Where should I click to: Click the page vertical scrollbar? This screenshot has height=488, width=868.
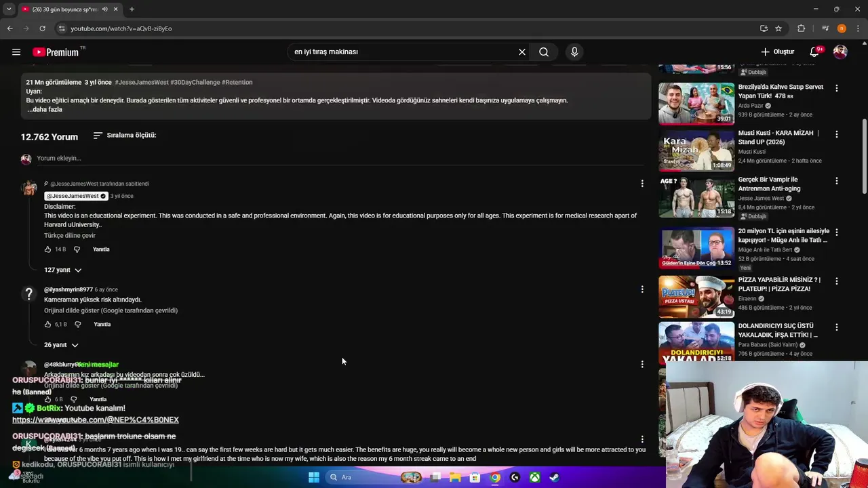tap(864, 156)
